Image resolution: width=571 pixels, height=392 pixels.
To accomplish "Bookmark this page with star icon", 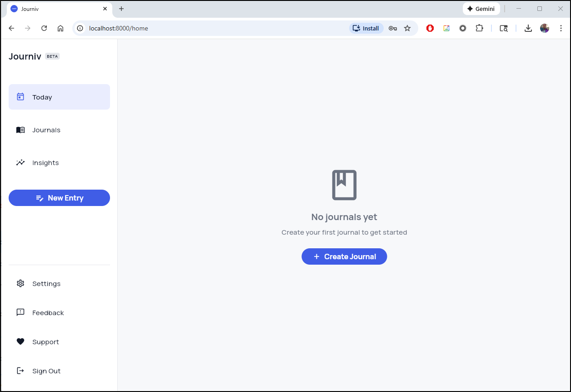I will tap(407, 28).
